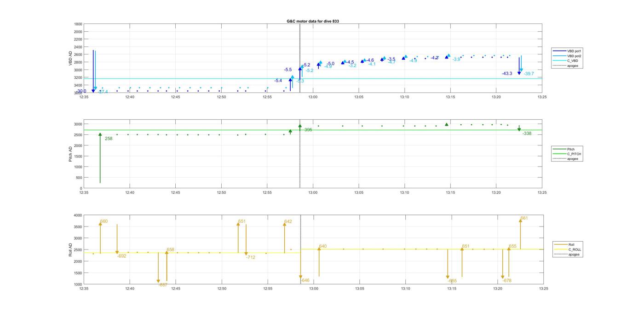Click the "-678" roll move label
Screen dimensions: 644x319
click(507, 280)
